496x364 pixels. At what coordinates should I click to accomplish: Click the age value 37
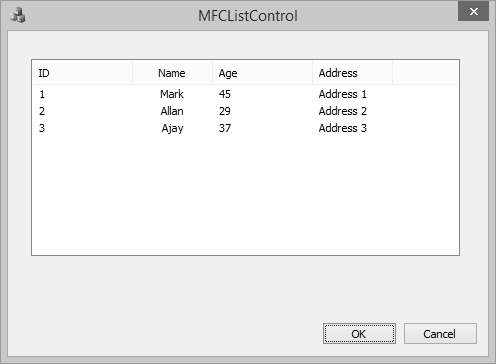point(225,128)
